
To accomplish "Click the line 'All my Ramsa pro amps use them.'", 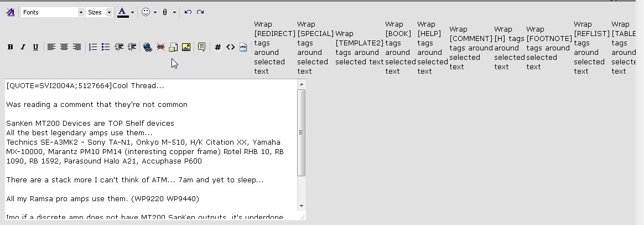I will (x=103, y=198).
